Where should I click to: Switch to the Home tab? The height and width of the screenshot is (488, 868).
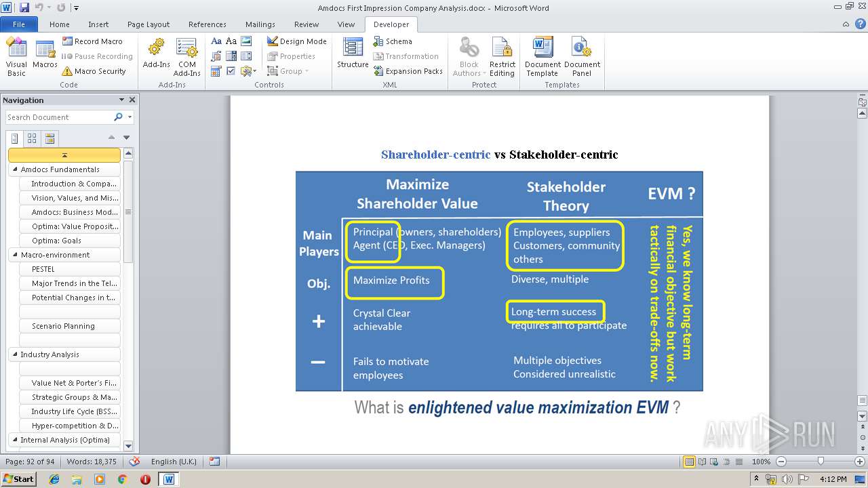60,24
